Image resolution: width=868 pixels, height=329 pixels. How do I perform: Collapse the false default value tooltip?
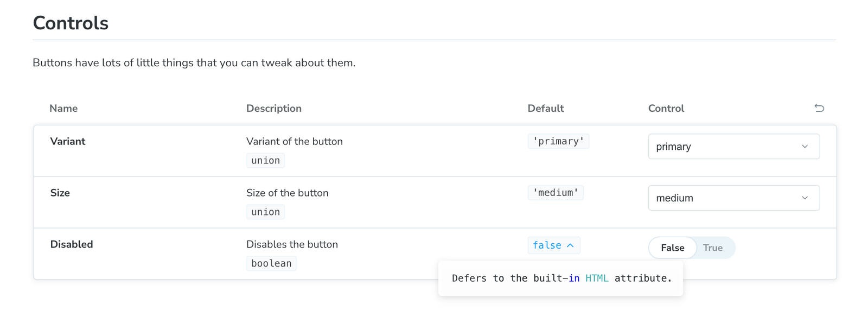pyautogui.click(x=570, y=245)
